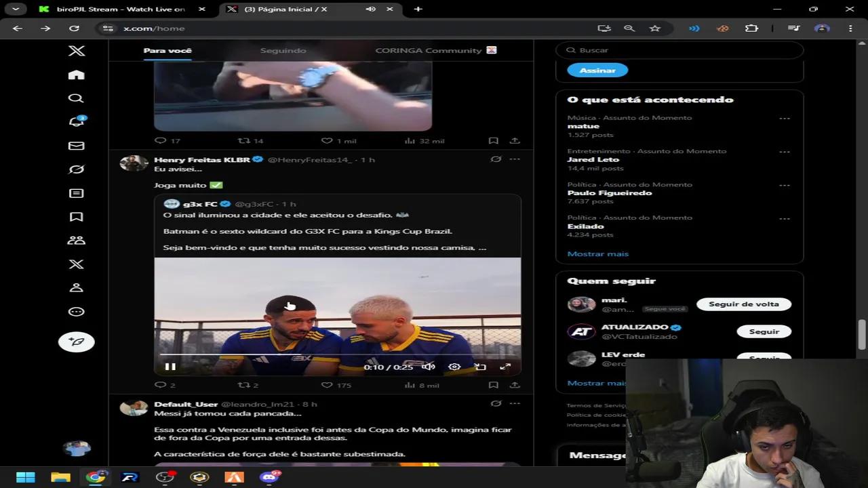Open the Explore search icon in sidebar
The height and width of the screenshot is (488, 868).
76,98
